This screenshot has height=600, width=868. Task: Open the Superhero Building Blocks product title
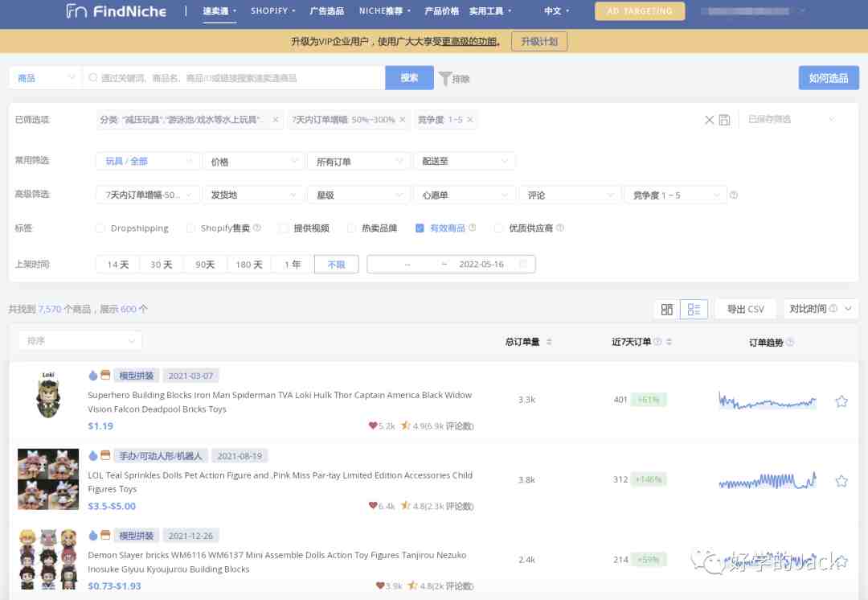pyautogui.click(x=280, y=401)
